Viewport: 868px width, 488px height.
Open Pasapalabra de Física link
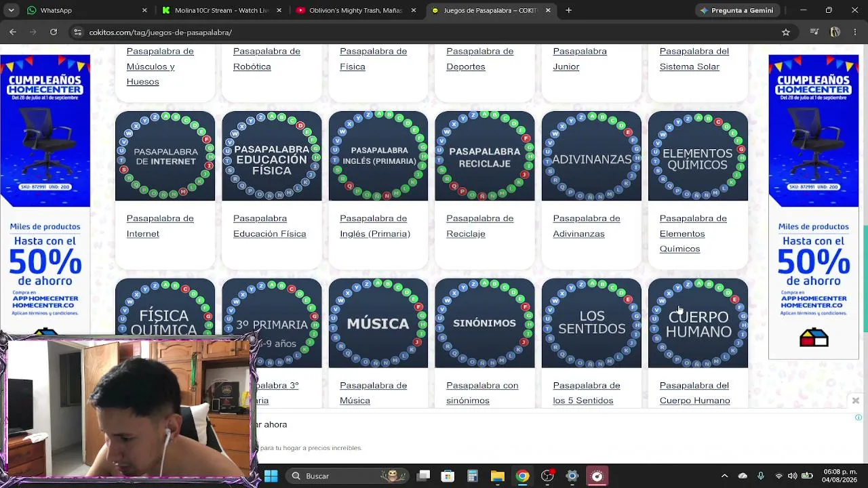tap(373, 59)
